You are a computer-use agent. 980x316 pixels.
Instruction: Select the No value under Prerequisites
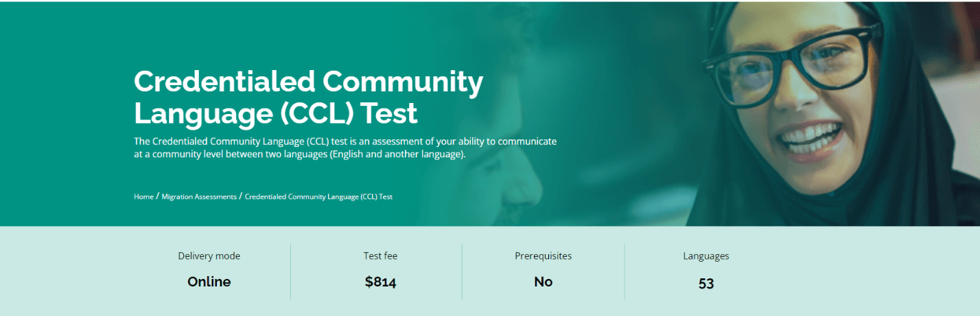(543, 282)
